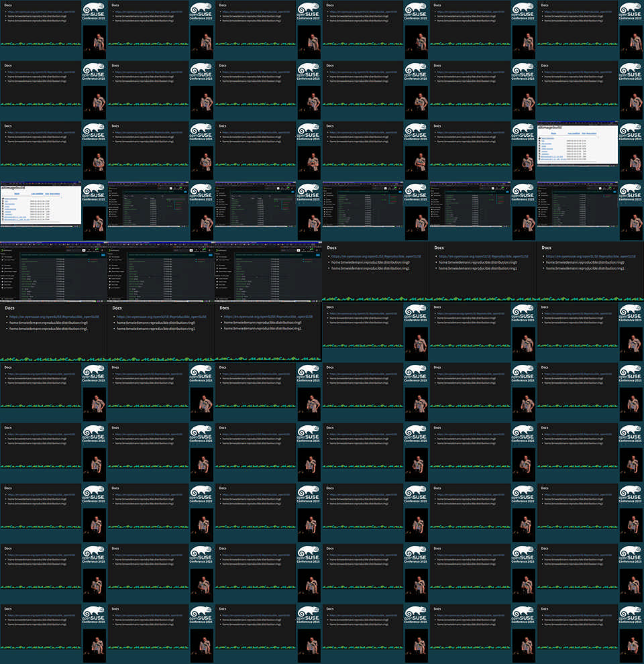This screenshot has height=664, width=644.
Task: Select the last full-screen file-manager frame
Action: pyautogui.click(x=268, y=272)
